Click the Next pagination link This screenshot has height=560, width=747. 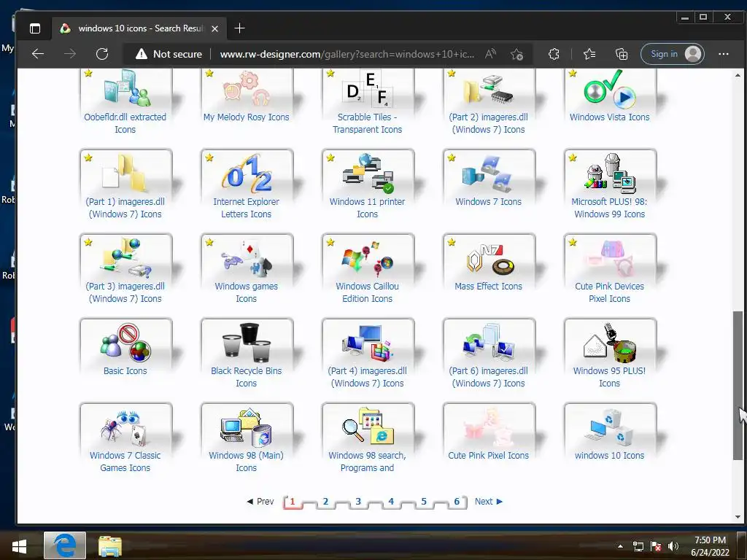pos(489,502)
